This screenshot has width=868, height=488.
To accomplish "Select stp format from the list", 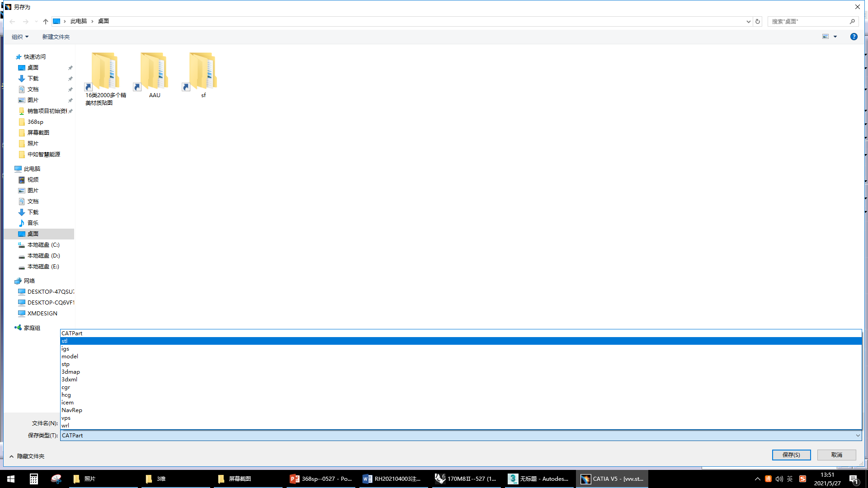I will coord(66,363).
